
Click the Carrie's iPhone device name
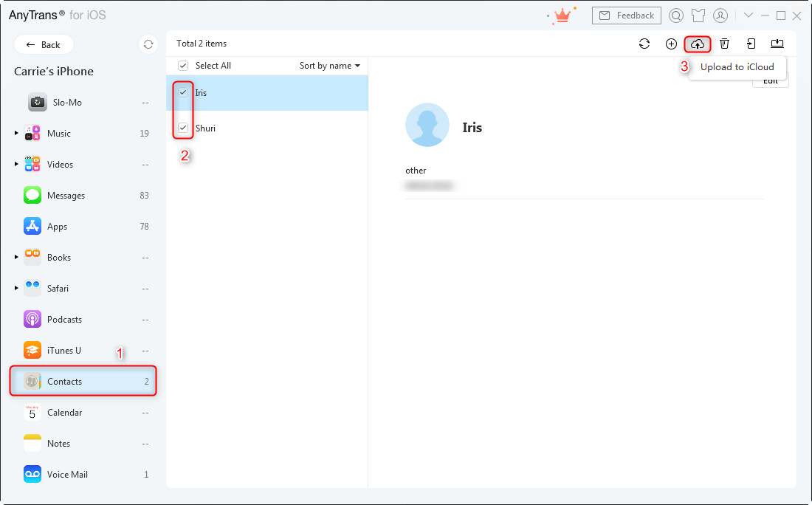point(54,72)
